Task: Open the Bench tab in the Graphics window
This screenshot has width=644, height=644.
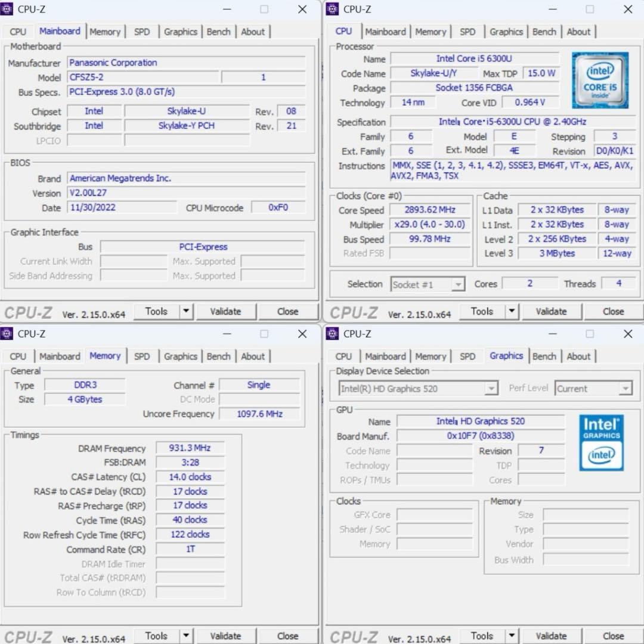Action: (544, 357)
